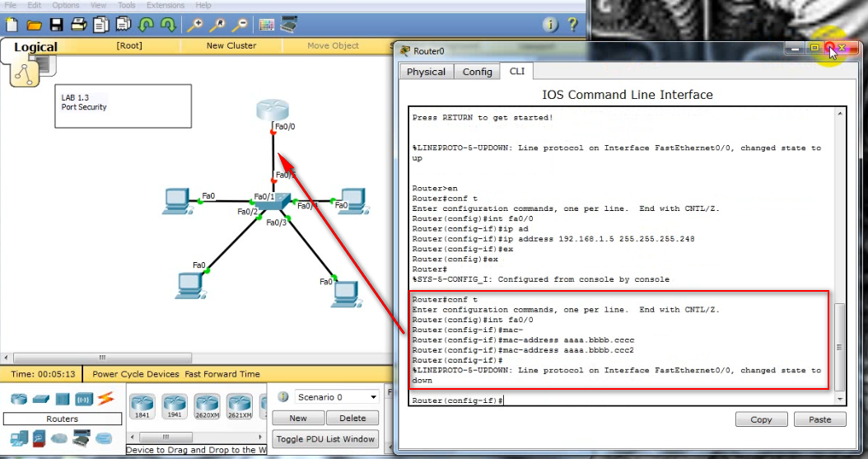Image resolution: width=868 pixels, height=459 pixels.
Task: Select the Multiuser Connection icon
Action: (104, 438)
